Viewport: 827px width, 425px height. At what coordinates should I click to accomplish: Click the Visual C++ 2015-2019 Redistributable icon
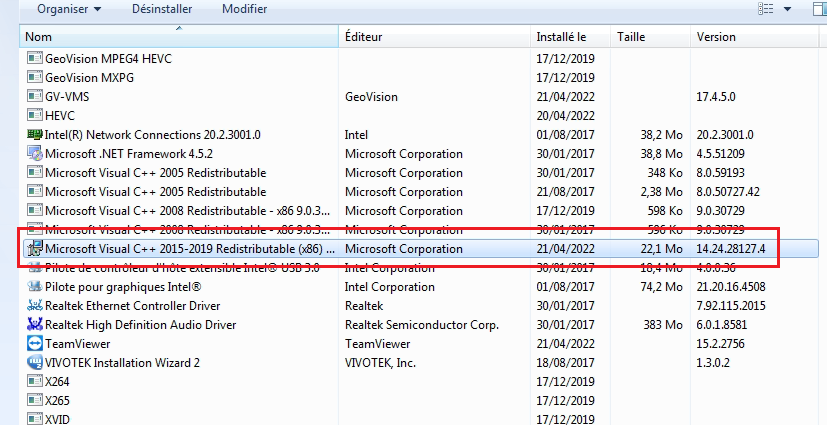pos(35,248)
